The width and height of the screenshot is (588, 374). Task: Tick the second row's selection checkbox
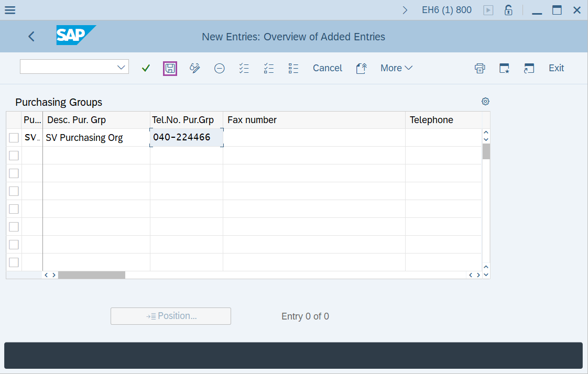pos(14,155)
